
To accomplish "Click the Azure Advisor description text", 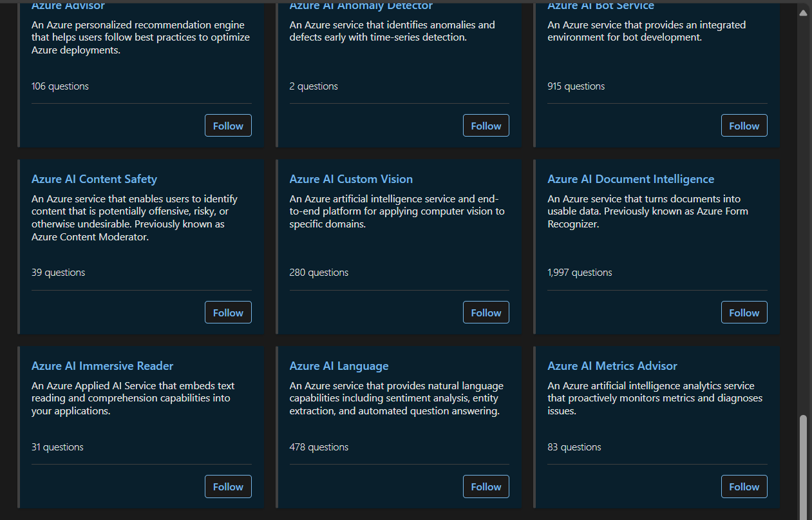I will (x=140, y=37).
